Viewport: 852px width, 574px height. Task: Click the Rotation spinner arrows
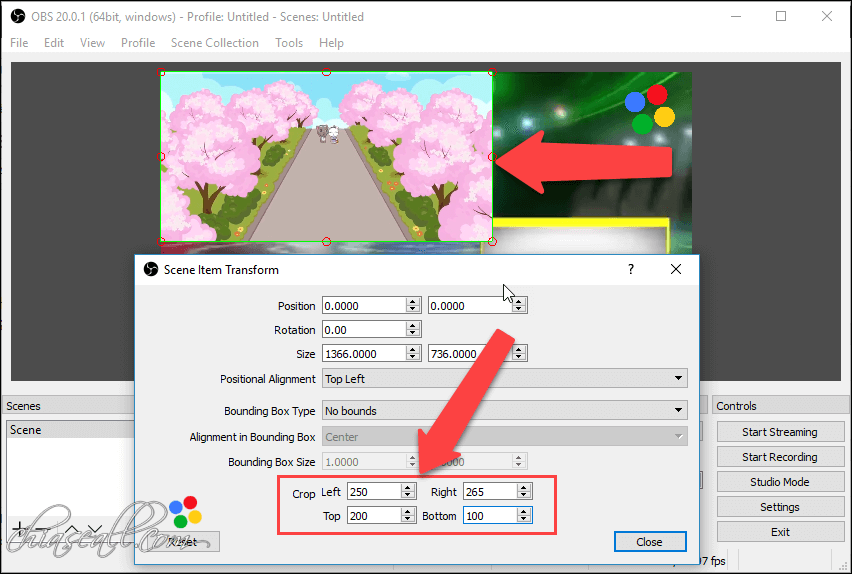[413, 330]
